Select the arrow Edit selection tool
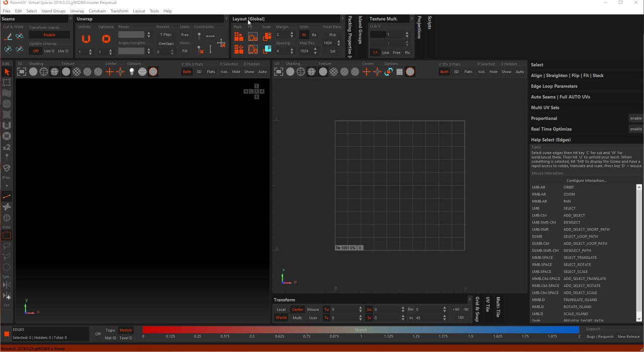 click(7, 72)
